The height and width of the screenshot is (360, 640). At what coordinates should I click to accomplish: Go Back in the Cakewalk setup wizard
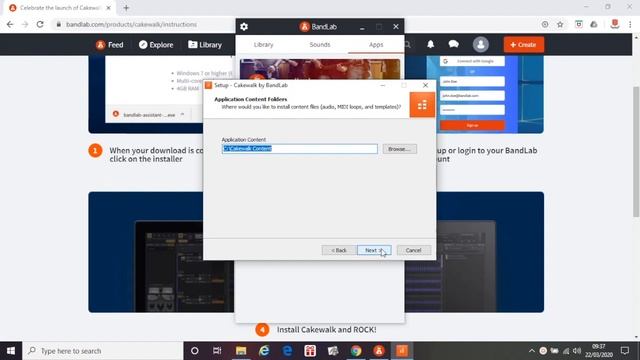click(x=339, y=250)
